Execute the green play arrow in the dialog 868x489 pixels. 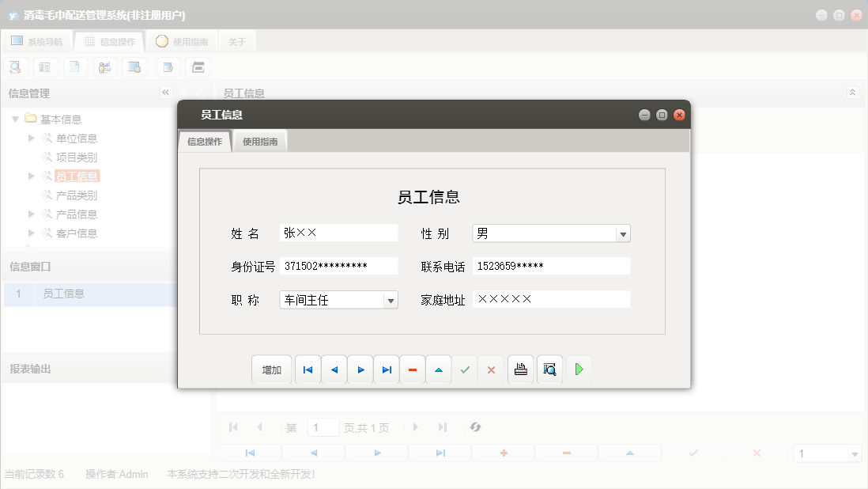579,369
